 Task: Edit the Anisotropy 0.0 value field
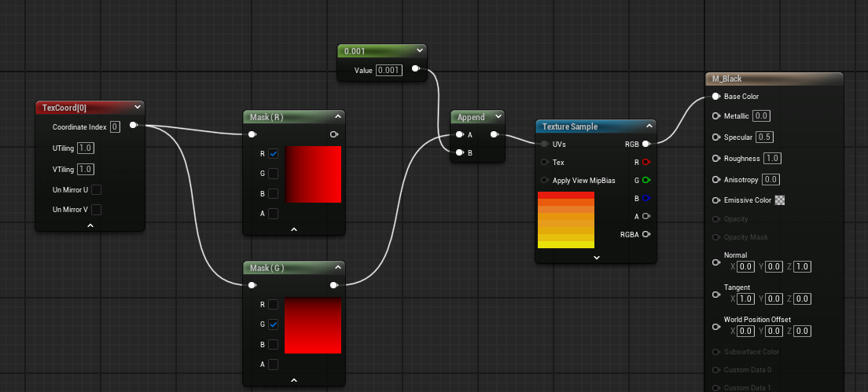pos(770,180)
